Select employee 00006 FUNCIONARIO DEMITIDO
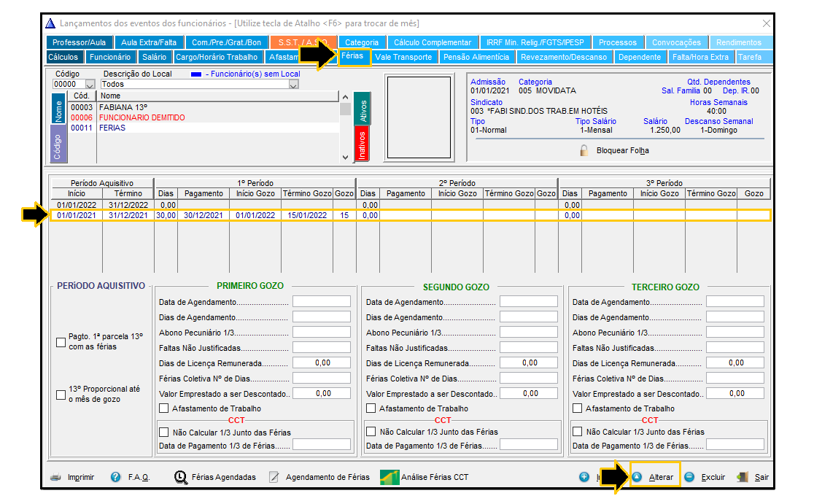 [x=204, y=118]
